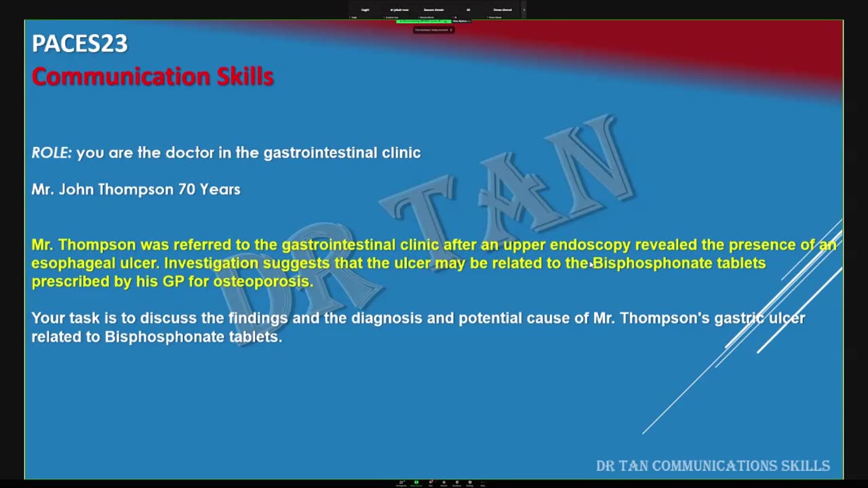Open the Chat panel with the red badge
The image size is (868, 488).
pyautogui.click(x=431, y=483)
